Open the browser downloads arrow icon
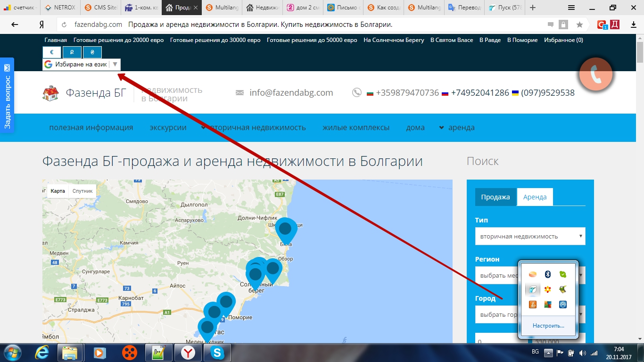The height and width of the screenshot is (362, 644). (x=634, y=25)
